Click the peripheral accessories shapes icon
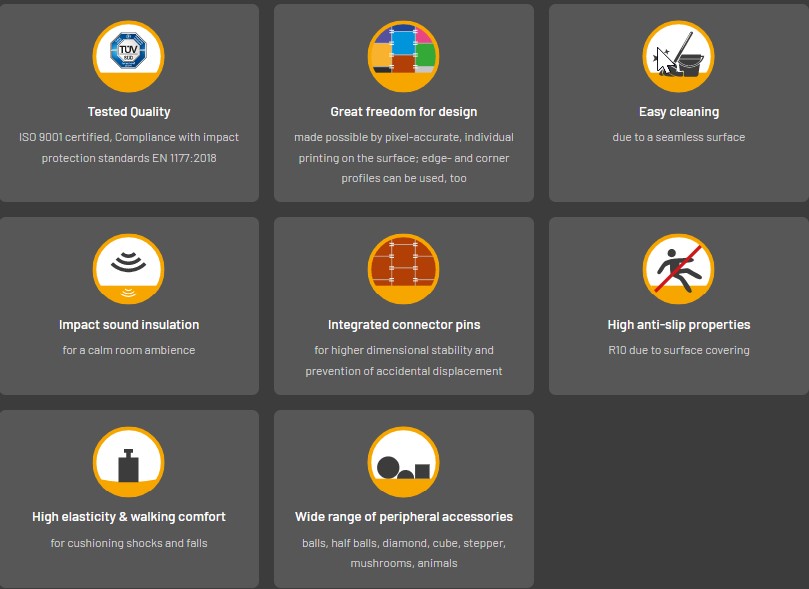 403,462
